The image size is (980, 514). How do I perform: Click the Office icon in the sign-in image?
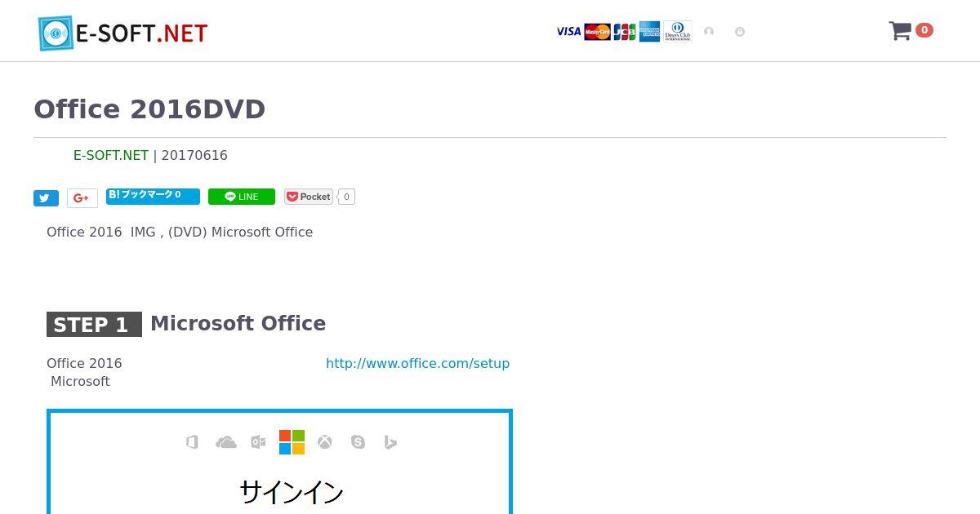[x=192, y=442]
